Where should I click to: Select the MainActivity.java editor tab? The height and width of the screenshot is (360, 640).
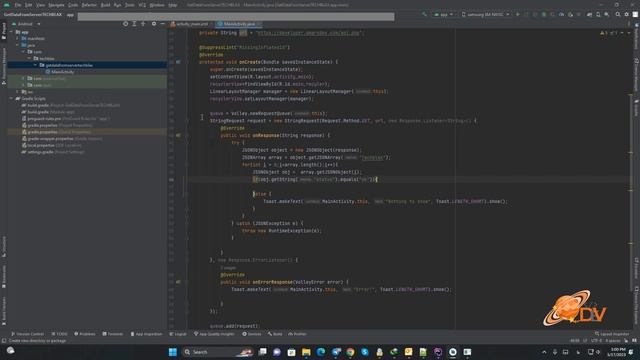238,24
